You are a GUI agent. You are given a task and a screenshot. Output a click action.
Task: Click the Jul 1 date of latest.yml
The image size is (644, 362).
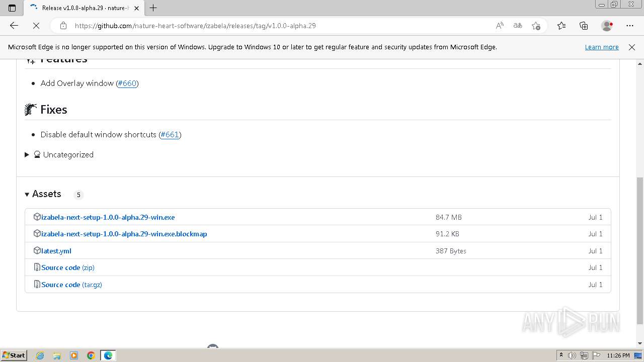point(595,251)
